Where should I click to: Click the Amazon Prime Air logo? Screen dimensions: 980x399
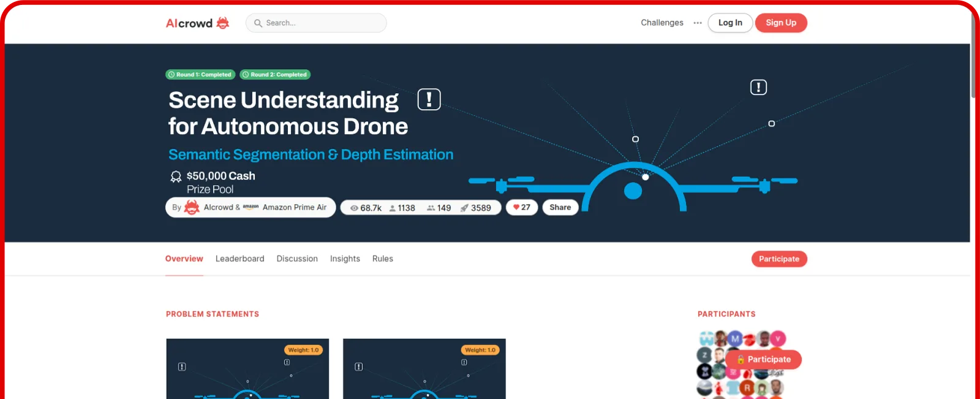pyautogui.click(x=251, y=207)
